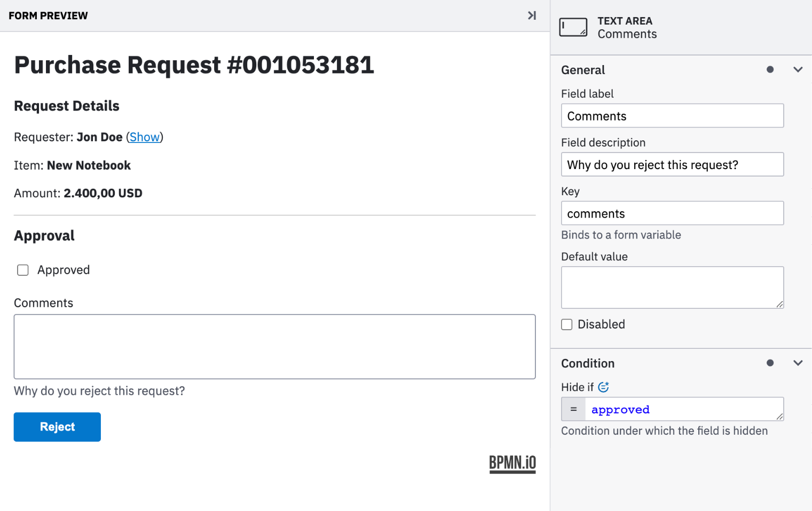Click the filled dot indicator beside Condition
Viewport: 812px width, 511px height.
click(x=770, y=363)
